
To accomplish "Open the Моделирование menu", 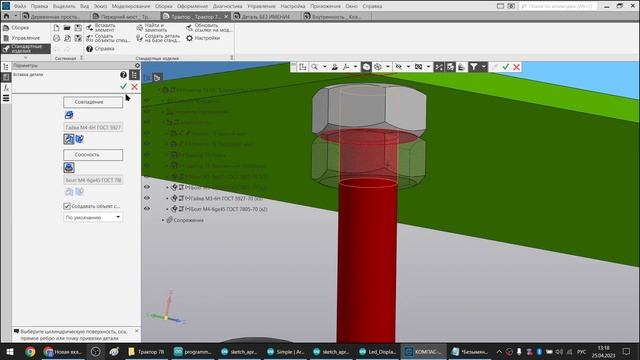I will tap(131, 6).
